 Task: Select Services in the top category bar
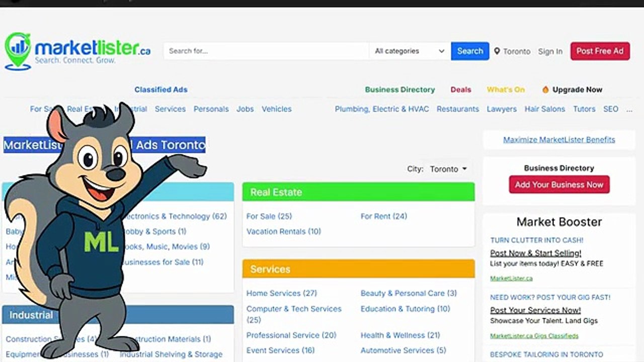[170, 109]
